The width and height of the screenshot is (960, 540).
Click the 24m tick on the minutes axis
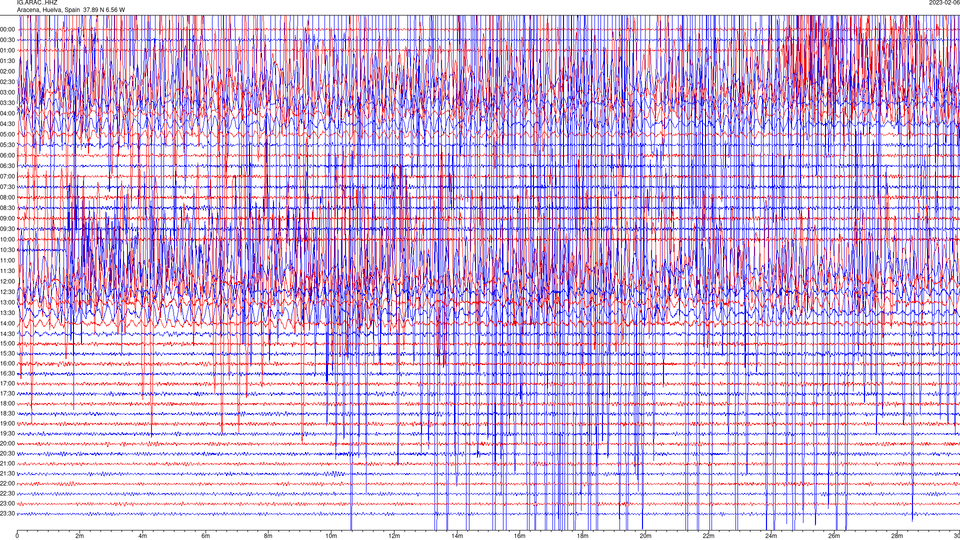(771, 536)
